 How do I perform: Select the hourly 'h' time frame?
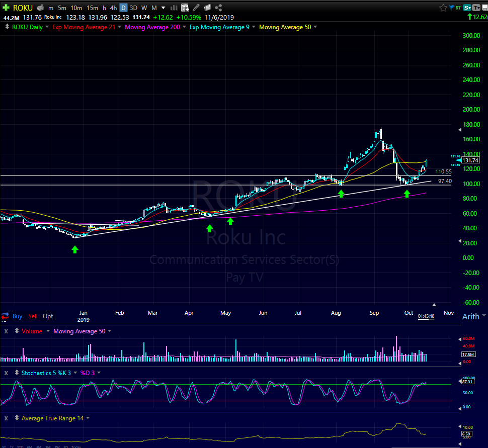pyautogui.click(x=104, y=8)
